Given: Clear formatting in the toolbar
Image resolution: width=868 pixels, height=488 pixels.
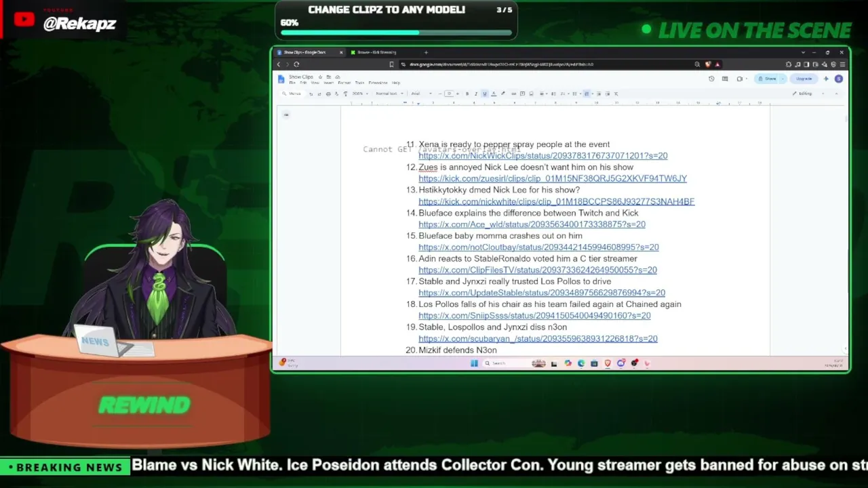Looking at the screenshot, I should coord(616,94).
